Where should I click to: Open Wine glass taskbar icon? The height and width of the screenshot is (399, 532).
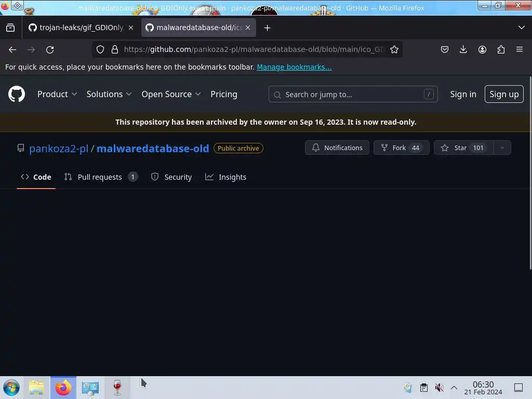pyautogui.click(x=117, y=388)
